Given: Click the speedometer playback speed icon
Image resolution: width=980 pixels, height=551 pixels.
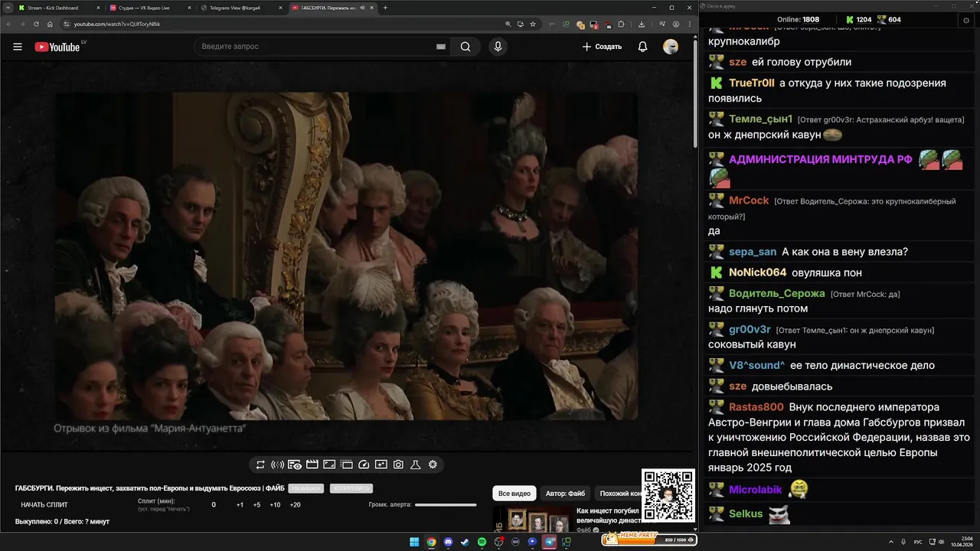Looking at the screenshot, I should (x=364, y=465).
